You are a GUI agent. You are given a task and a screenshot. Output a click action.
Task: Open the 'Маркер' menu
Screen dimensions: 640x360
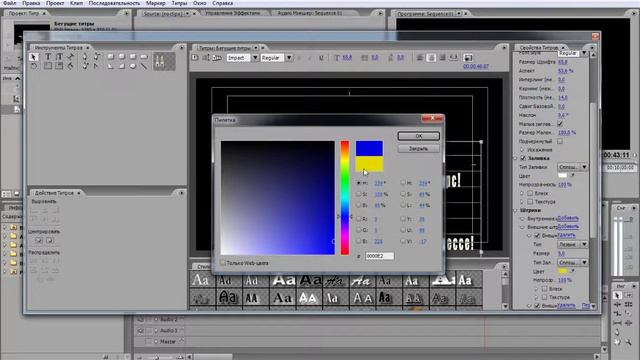pyautogui.click(x=156, y=3)
